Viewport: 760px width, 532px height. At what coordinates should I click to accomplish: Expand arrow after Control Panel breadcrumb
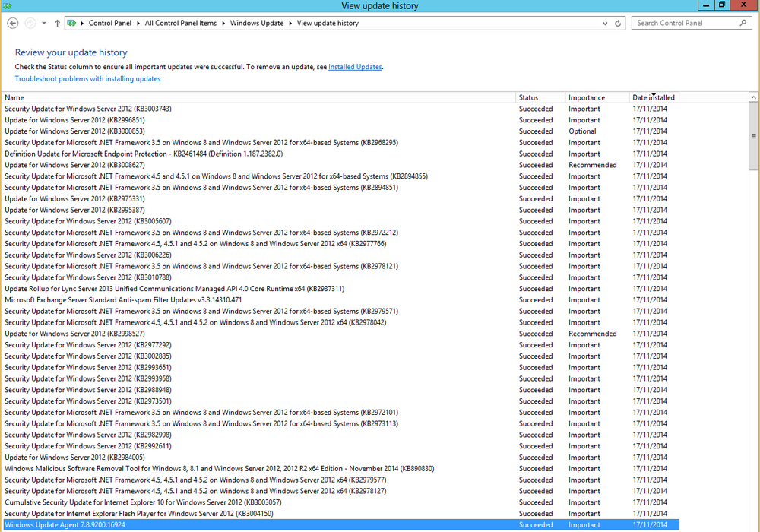pyautogui.click(x=138, y=24)
